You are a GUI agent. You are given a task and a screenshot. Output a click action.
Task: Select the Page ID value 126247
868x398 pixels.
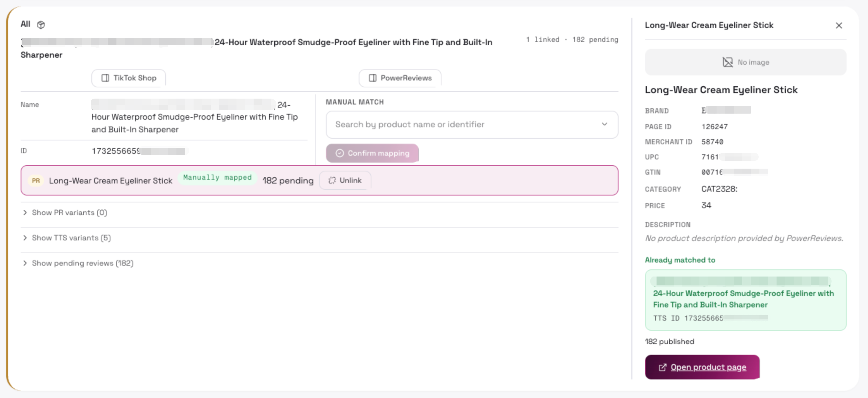(714, 126)
